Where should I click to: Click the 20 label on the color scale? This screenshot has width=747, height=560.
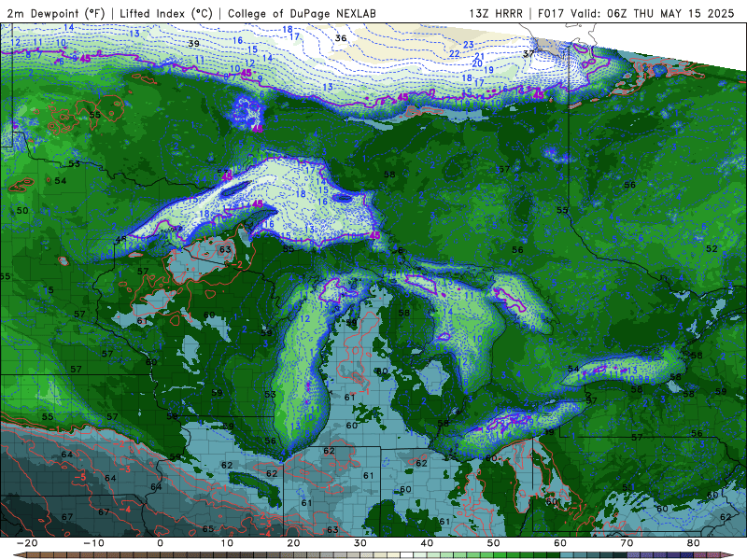point(293,543)
